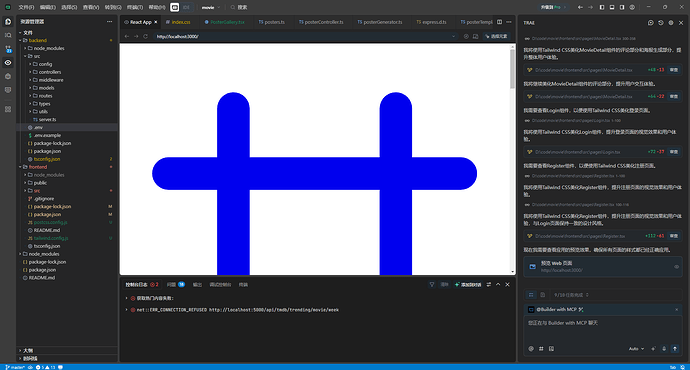Open the 编辑(E) Edit menu
Screen dimensions: 690x370
(48, 7)
